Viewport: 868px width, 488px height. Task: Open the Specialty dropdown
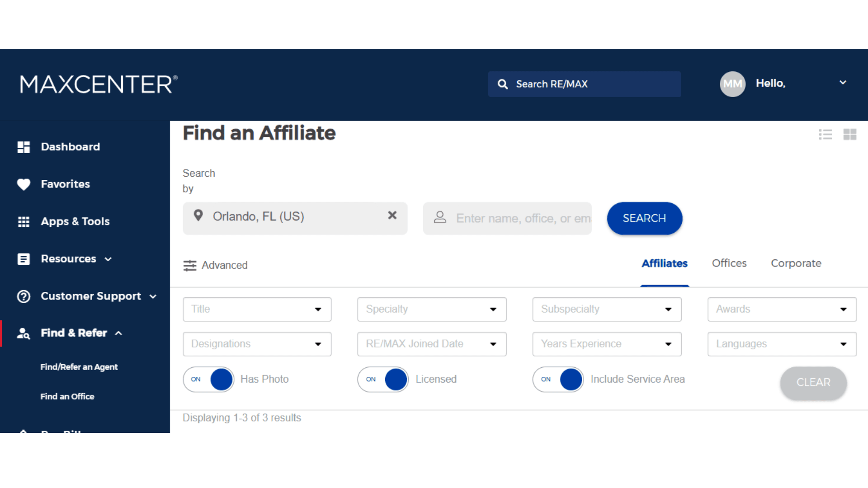click(432, 309)
